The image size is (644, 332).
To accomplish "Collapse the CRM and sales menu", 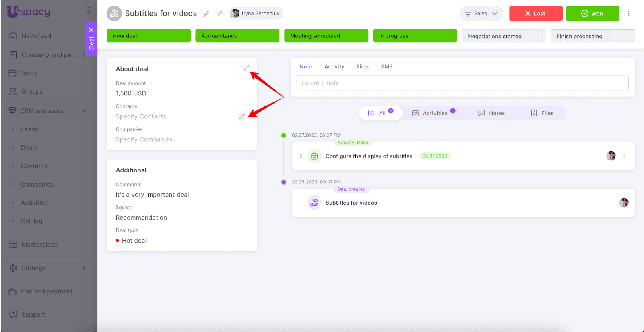I will [x=85, y=111].
